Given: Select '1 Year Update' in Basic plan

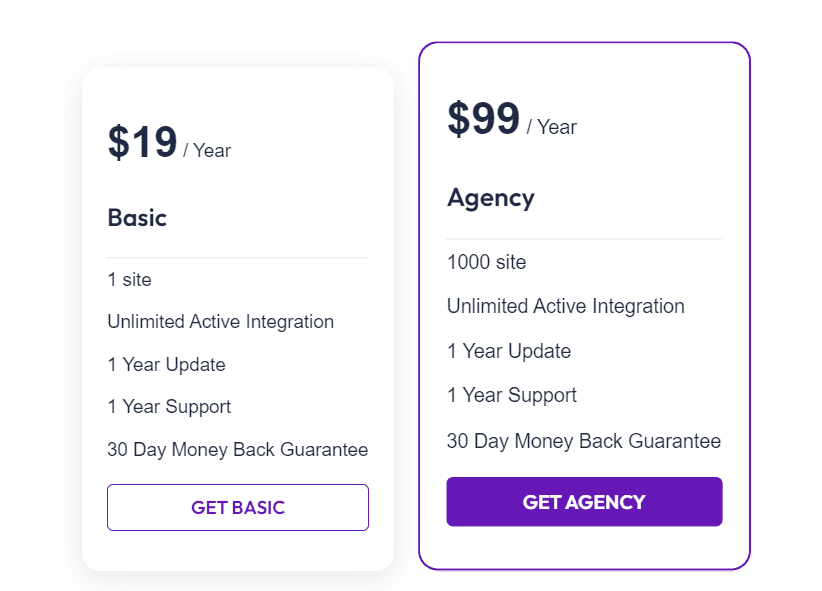Looking at the screenshot, I should click(x=166, y=365).
